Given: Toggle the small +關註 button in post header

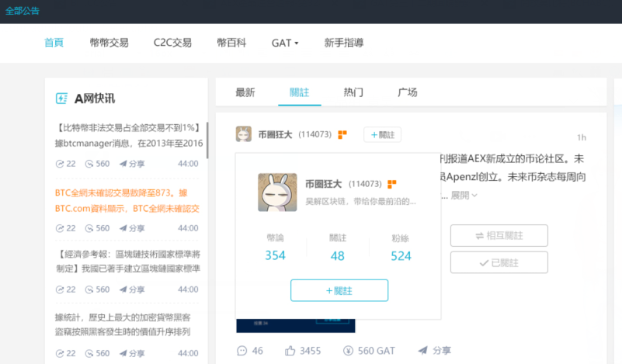Looking at the screenshot, I should coord(382,134).
